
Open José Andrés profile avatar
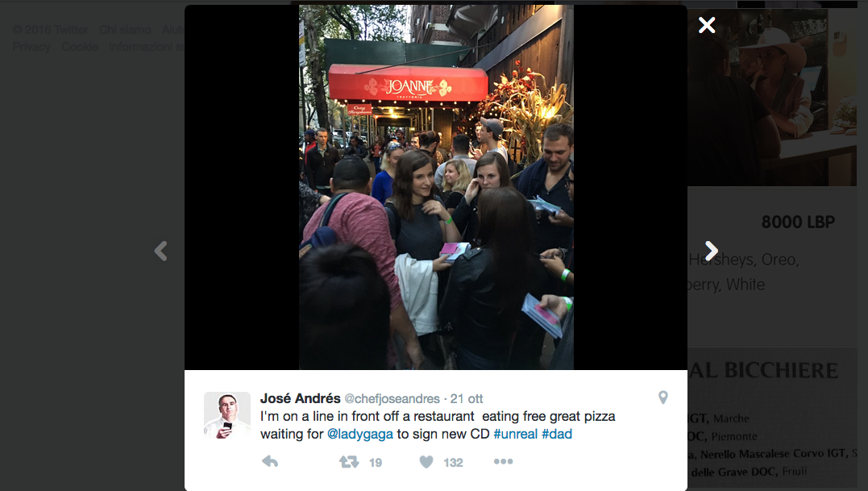tap(227, 415)
